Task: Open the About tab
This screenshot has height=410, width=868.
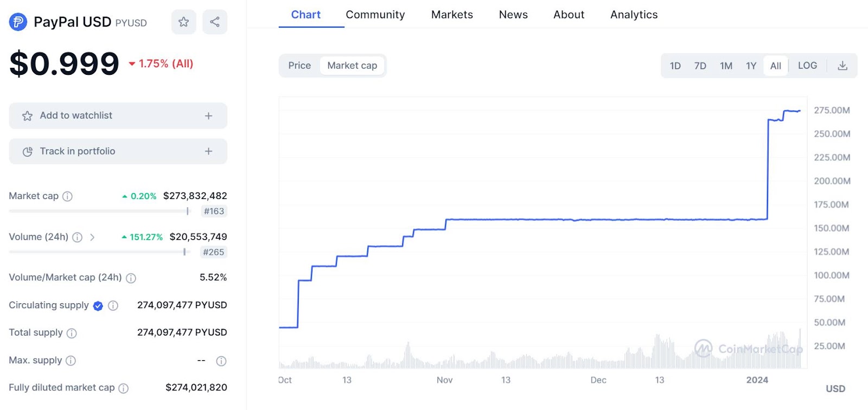Action: (x=569, y=15)
